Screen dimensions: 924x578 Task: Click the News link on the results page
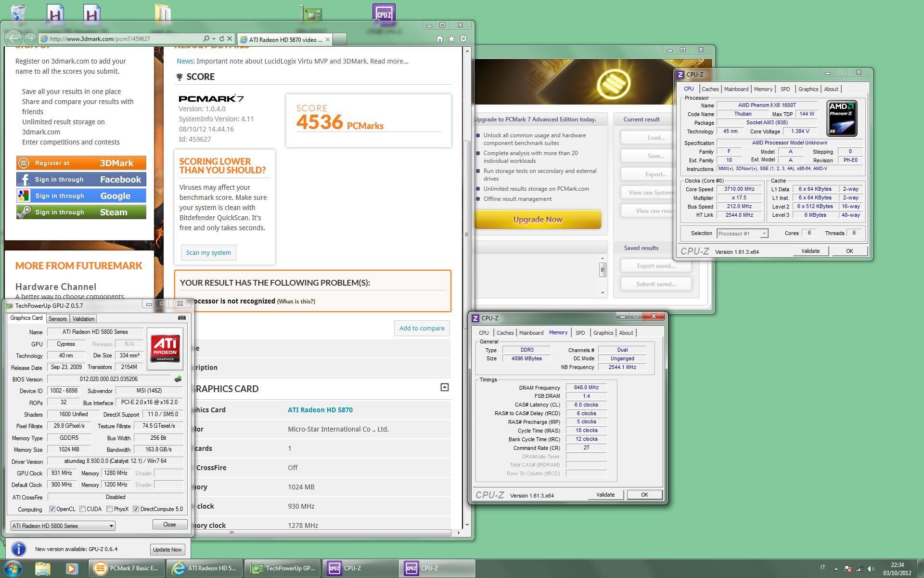(x=185, y=61)
